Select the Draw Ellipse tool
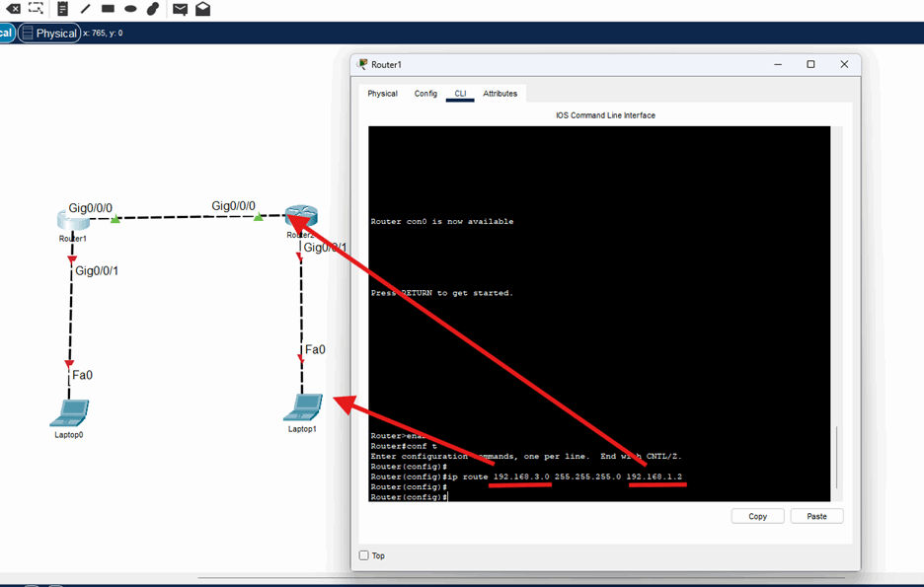This screenshot has width=924, height=587. coord(130,9)
